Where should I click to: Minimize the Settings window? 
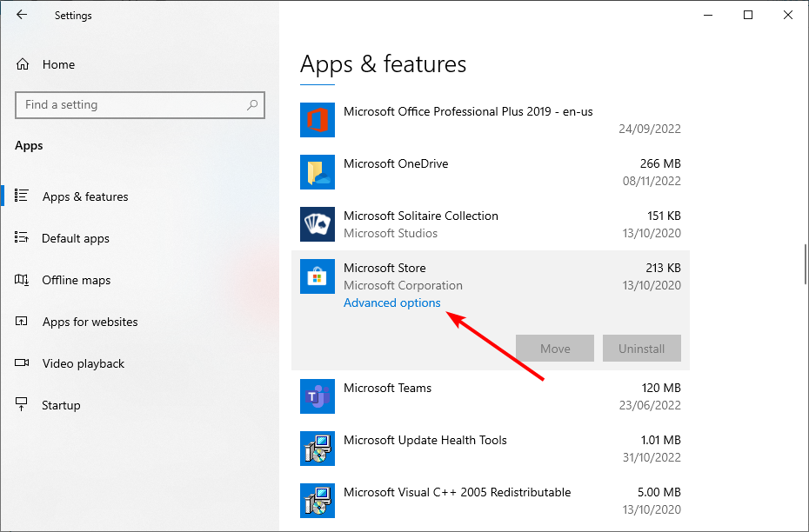pyautogui.click(x=708, y=15)
